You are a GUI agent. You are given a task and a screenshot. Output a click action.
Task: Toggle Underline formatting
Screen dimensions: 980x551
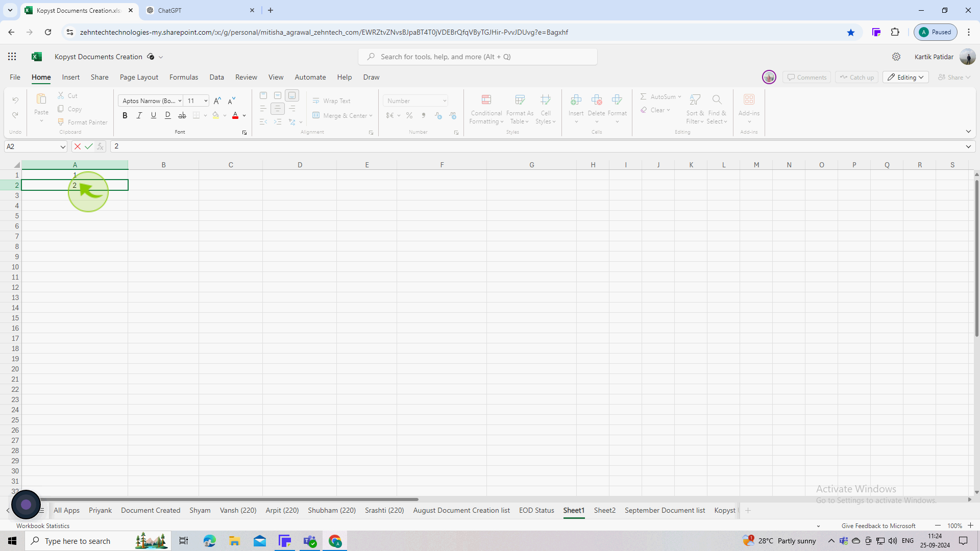pyautogui.click(x=154, y=115)
